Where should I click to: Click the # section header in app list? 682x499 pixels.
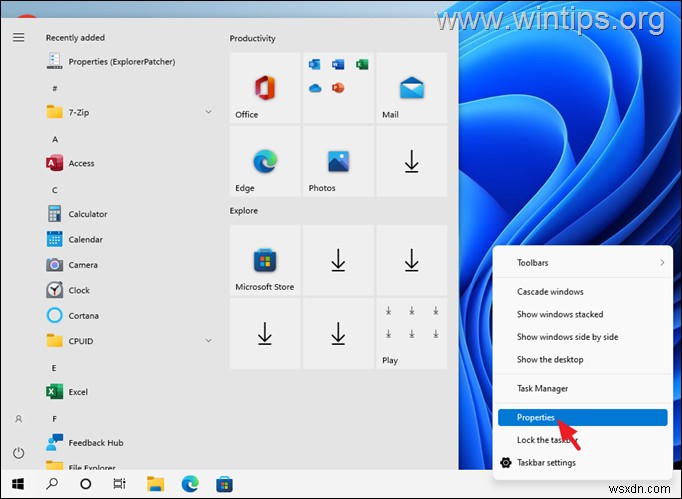coord(55,88)
